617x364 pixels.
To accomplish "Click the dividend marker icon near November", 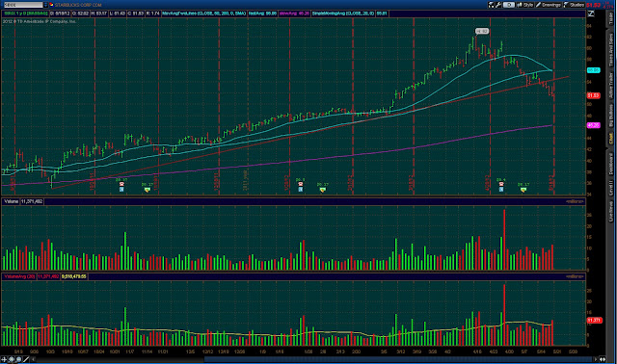I will pos(148,190).
